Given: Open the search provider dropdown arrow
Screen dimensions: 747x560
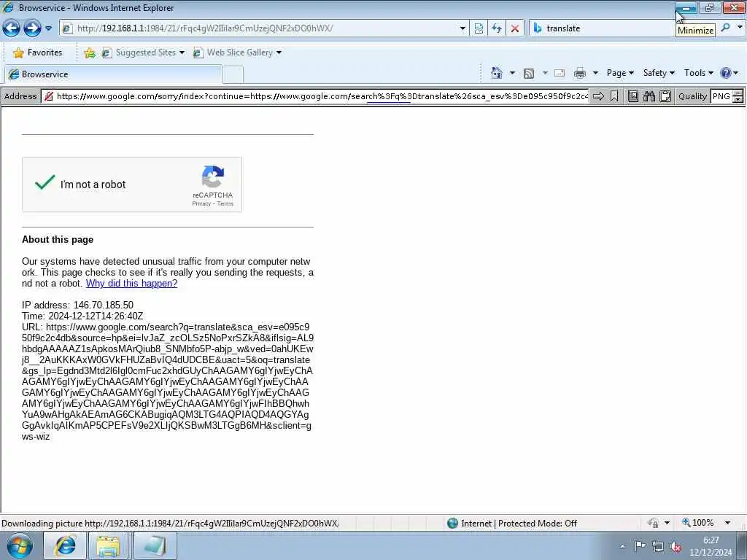Looking at the screenshot, I should (x=740, y=28).
